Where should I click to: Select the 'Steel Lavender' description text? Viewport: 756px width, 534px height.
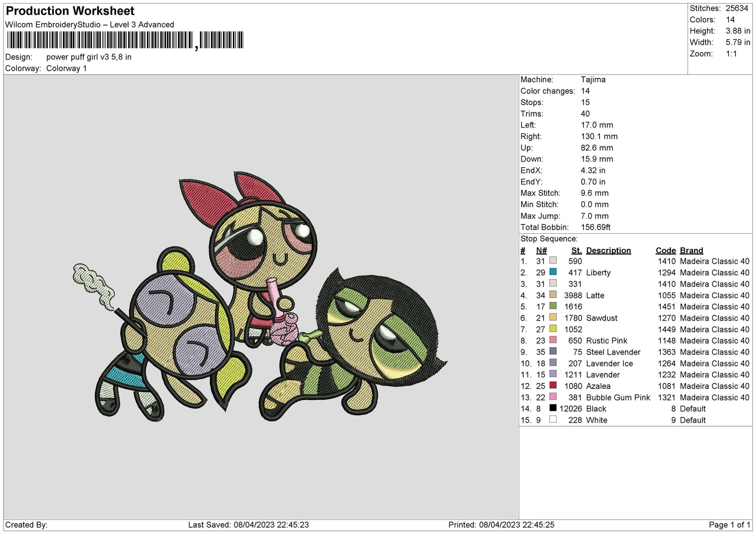click(x=613, y=352)
